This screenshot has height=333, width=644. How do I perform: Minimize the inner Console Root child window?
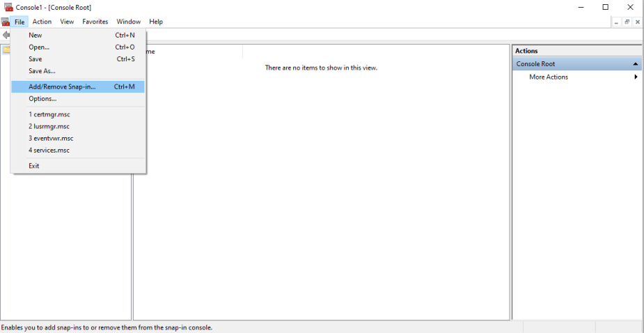[x=616, y=22]
